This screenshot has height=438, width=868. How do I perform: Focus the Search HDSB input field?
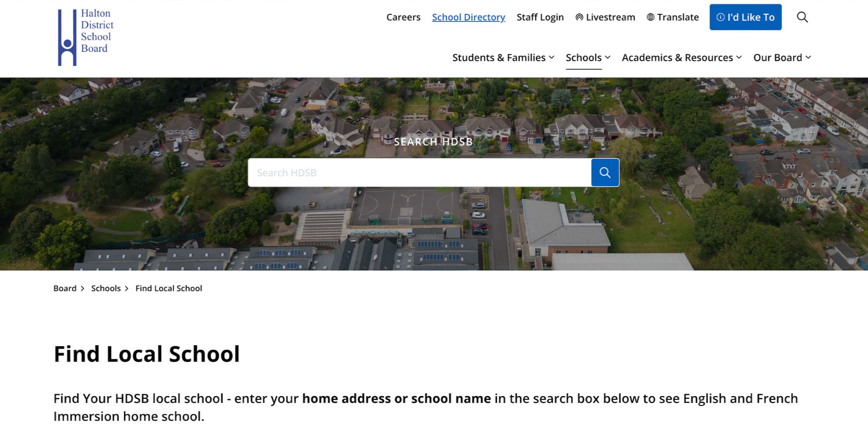point(419,173)
